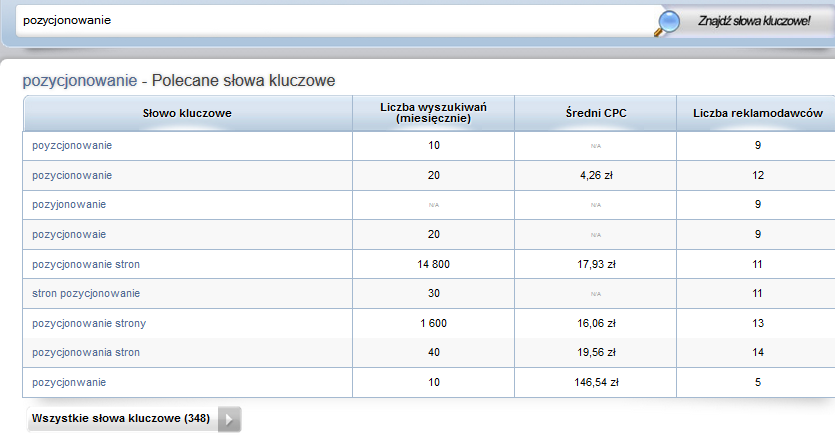Click the magnifying glass search icon
This screenshot has width=835, height=437.
[668, 22]
